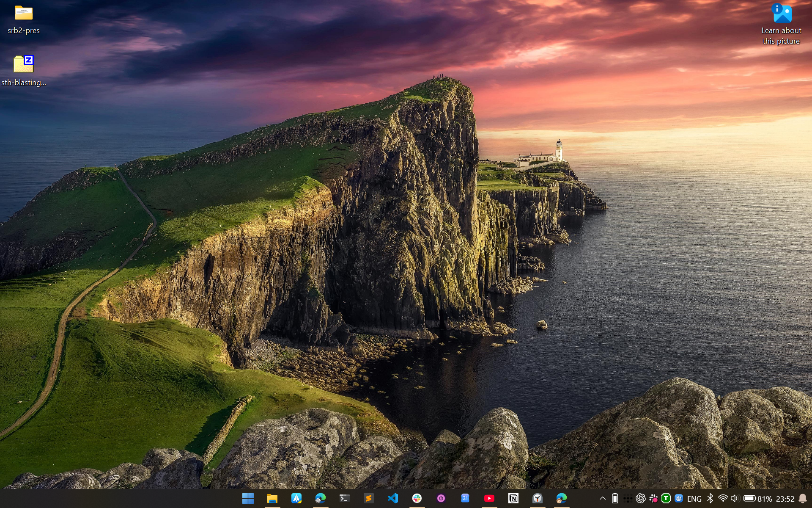This screenshot has height=508, width=812.
Task: Open the first Microsoft Edge taskbar icon
Action: tap(320, 498)
